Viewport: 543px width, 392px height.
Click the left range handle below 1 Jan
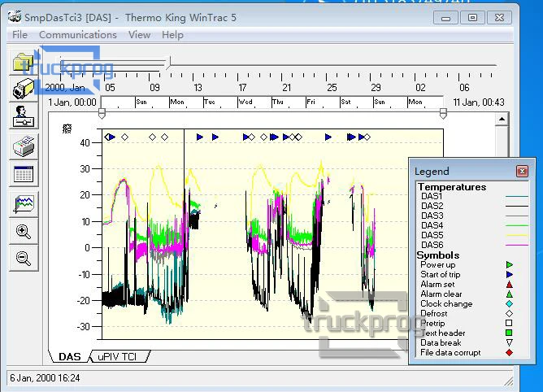(102, 113)
